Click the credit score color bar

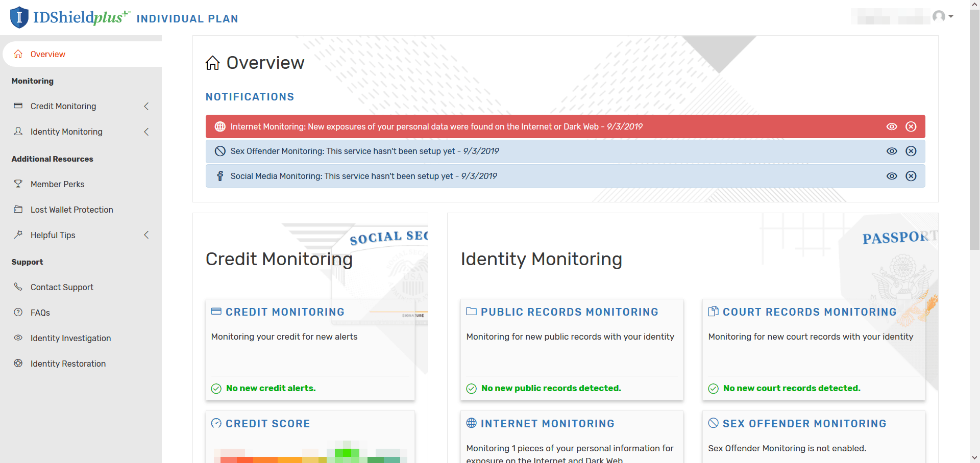(x=310, y=452)
